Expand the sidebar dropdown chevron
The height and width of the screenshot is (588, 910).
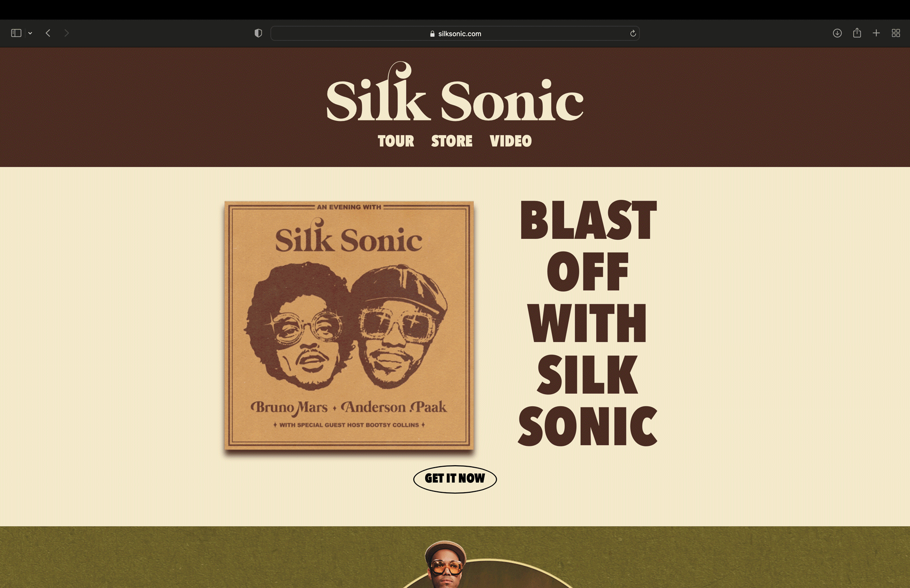click(x=30, y=33)
